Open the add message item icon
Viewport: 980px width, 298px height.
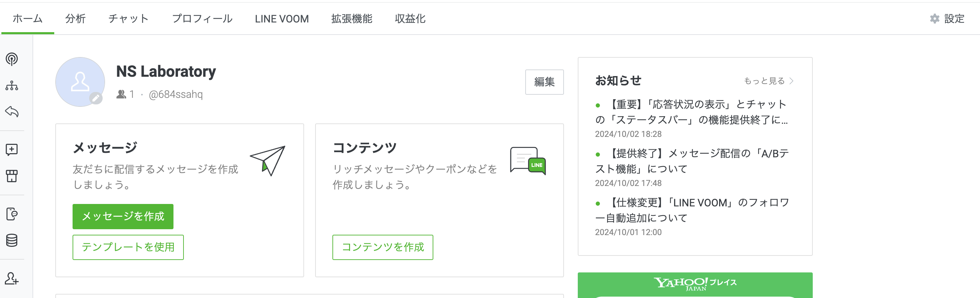coord(12,150)
